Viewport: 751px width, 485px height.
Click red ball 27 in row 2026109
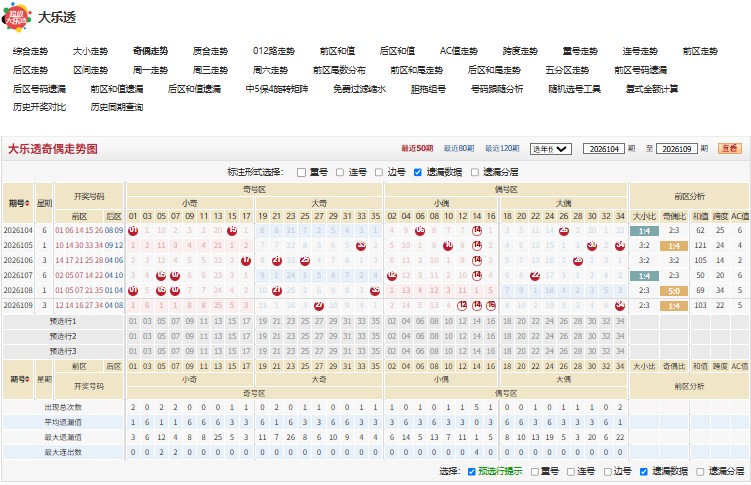[x=319, y=305]
